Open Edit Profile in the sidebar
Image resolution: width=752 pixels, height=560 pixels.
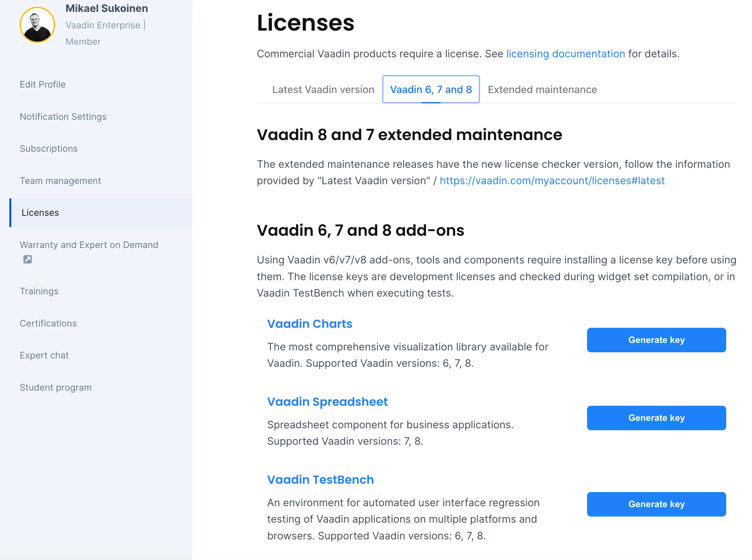pos(43,84)
